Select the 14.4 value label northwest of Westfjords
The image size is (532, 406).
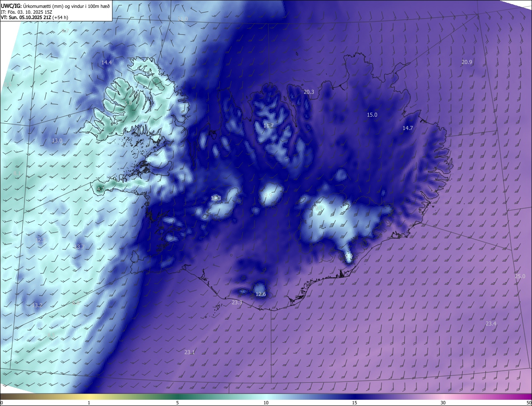click(106, 62)
